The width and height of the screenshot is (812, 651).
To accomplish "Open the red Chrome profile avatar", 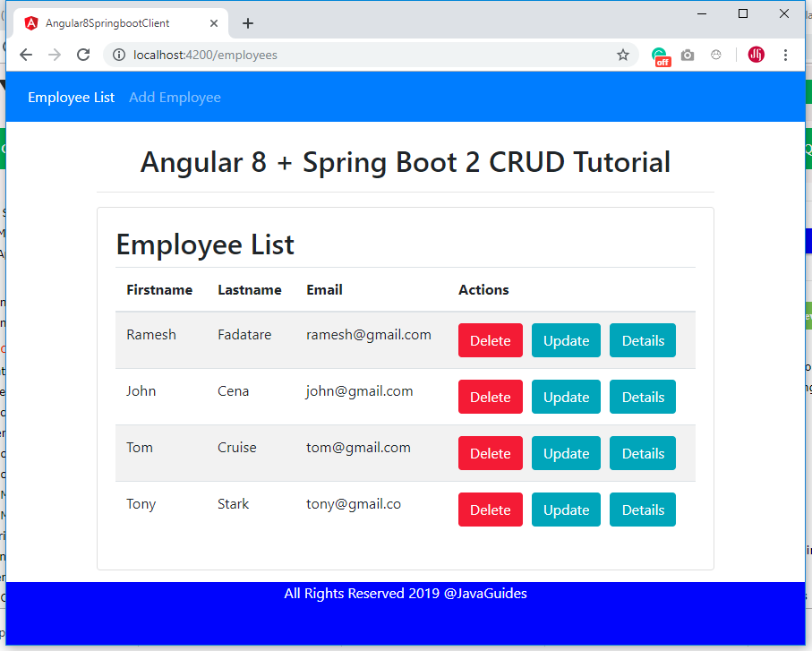I will click(756, 55).
